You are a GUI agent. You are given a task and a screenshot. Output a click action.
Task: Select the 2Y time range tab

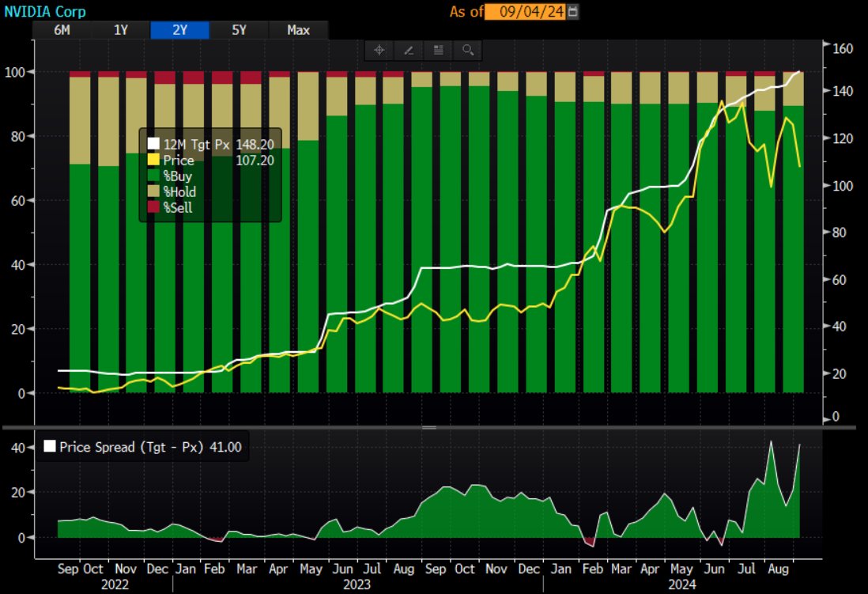(x=180, y=30)
